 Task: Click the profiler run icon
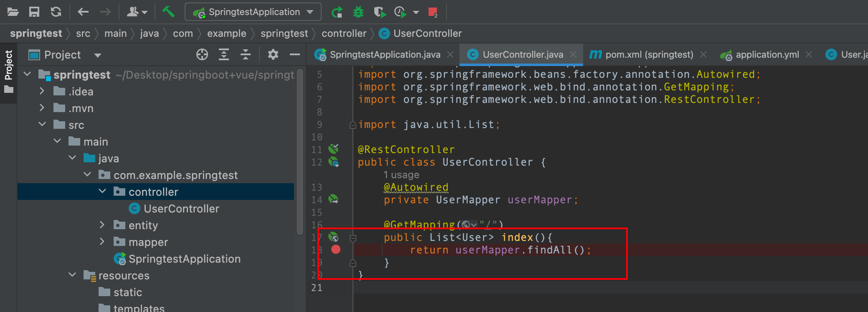400,12
